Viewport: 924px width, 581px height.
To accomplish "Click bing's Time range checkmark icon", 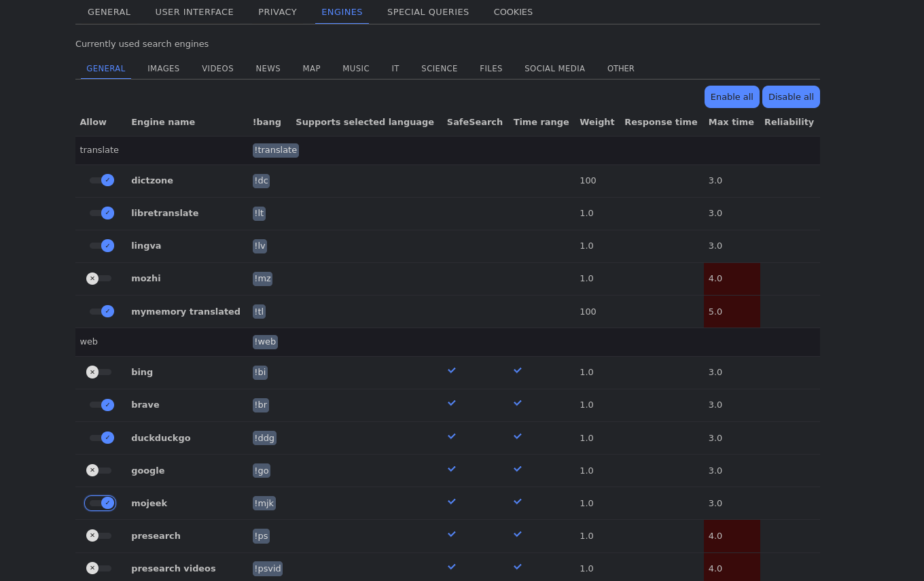I will pyautogui.click(x=517, y=370).
